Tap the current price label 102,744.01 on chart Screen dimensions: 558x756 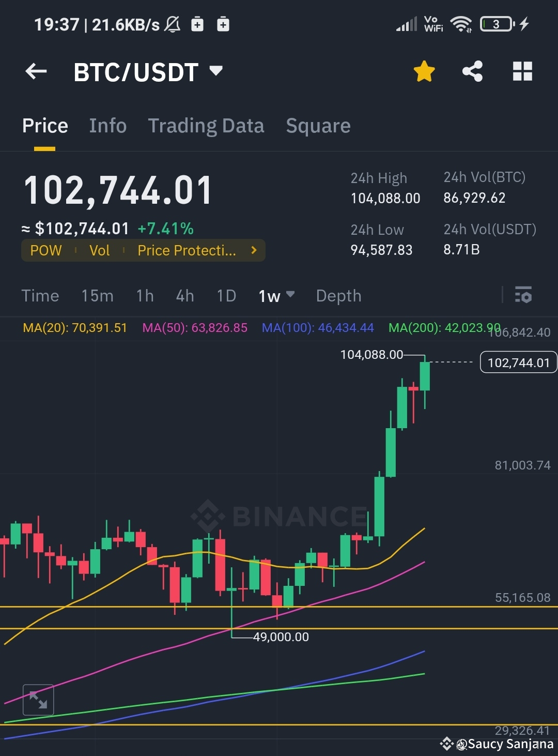click(x=518, y=362)
